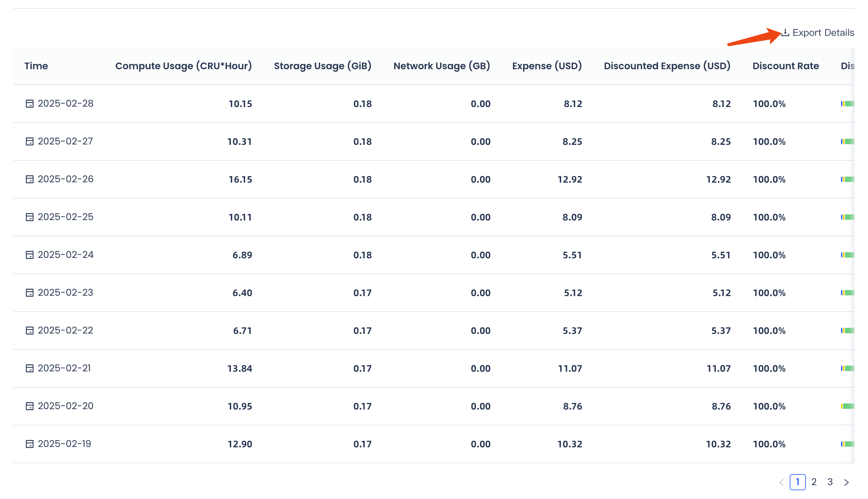Select current page 1 button
The width and height of the screenshot is (868, 499).
coord(797,482)
